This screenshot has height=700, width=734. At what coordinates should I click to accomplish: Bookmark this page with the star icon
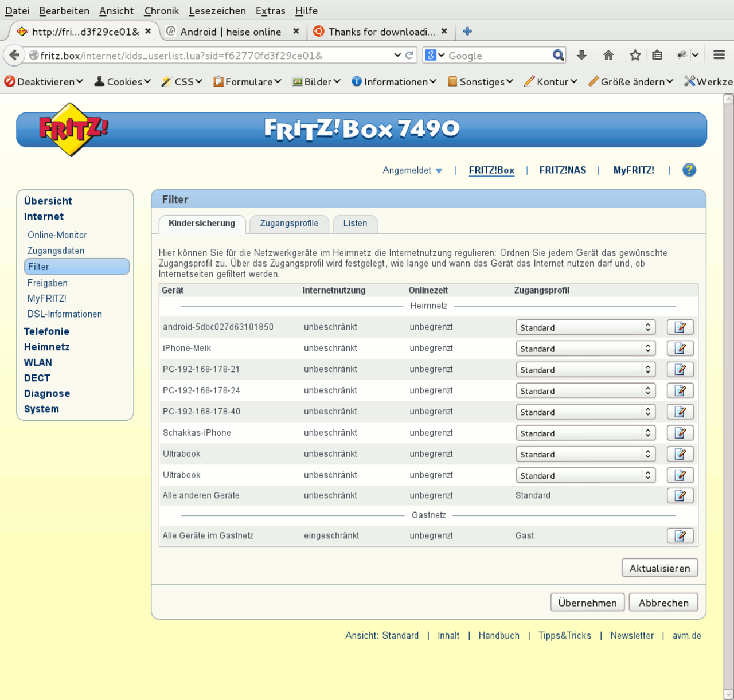(635, 56)
